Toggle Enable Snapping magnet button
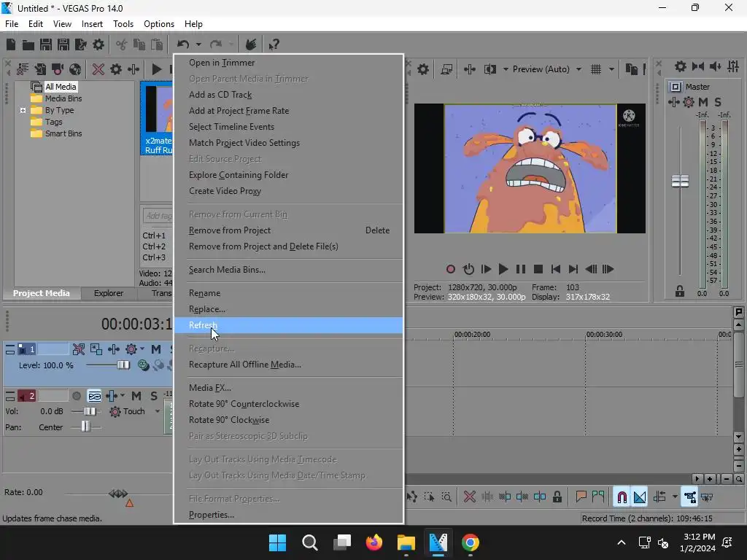 point(622,497)
